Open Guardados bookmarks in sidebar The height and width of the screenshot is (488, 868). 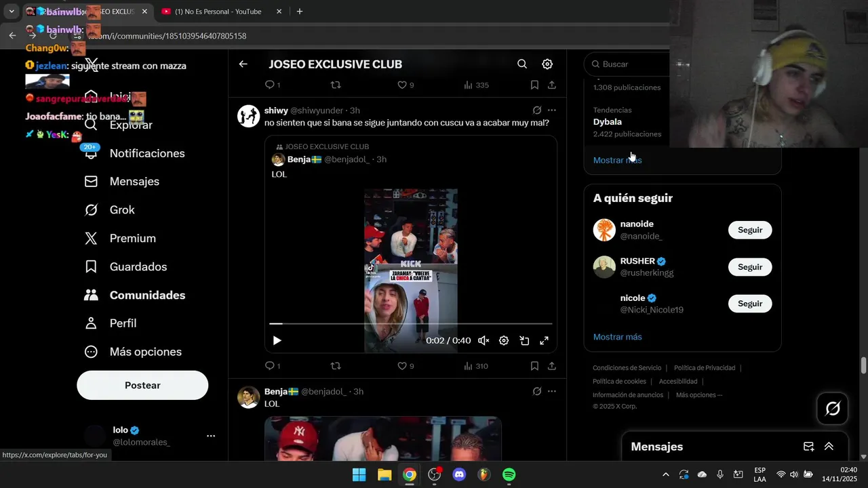[125, 267]
